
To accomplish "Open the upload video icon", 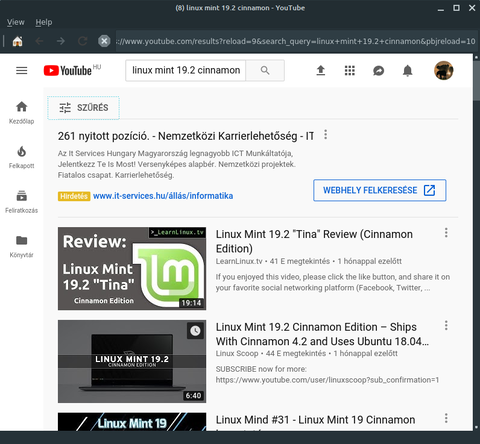I will (x=321, y=70).
